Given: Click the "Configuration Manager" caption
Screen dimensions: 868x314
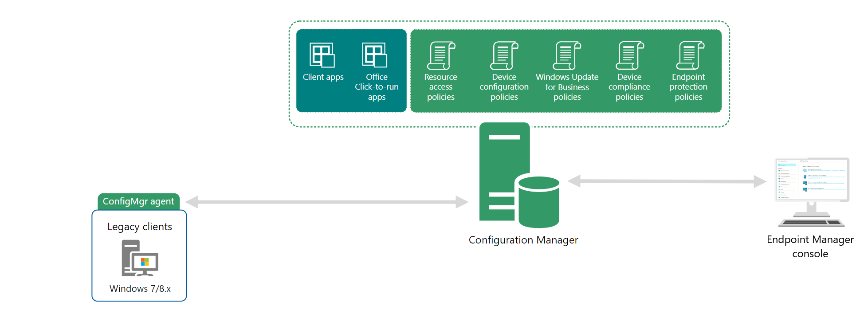Looking at the screenshot, I should 523,240.
